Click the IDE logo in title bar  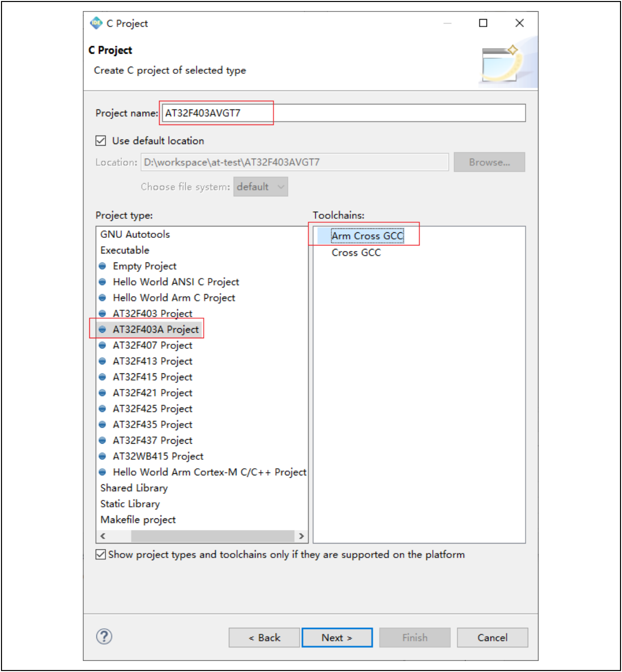(96, 23)
